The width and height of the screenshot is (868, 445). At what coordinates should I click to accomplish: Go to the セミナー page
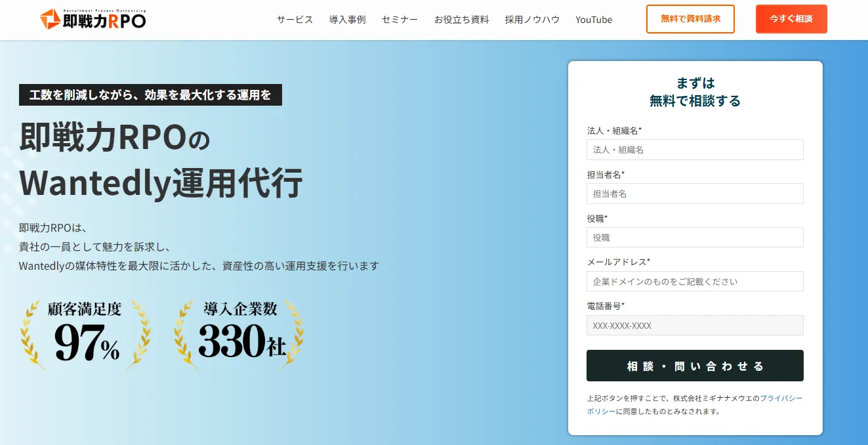[x=400, y=20]
